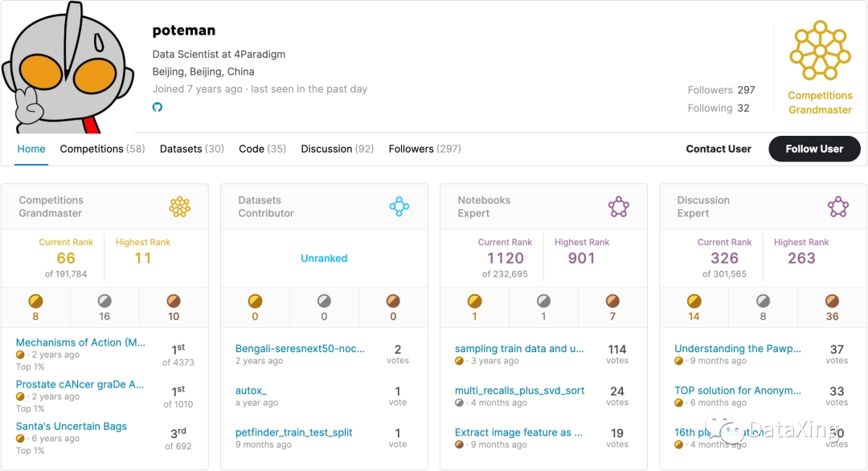
Task: Switch to the Code tab
Action: pos(262,149)
